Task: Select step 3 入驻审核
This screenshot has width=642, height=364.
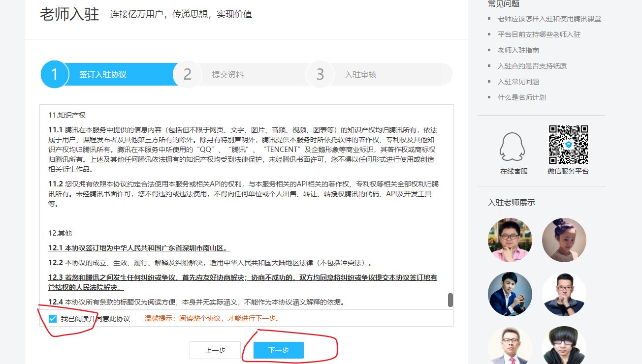Action: coord(379,74)
